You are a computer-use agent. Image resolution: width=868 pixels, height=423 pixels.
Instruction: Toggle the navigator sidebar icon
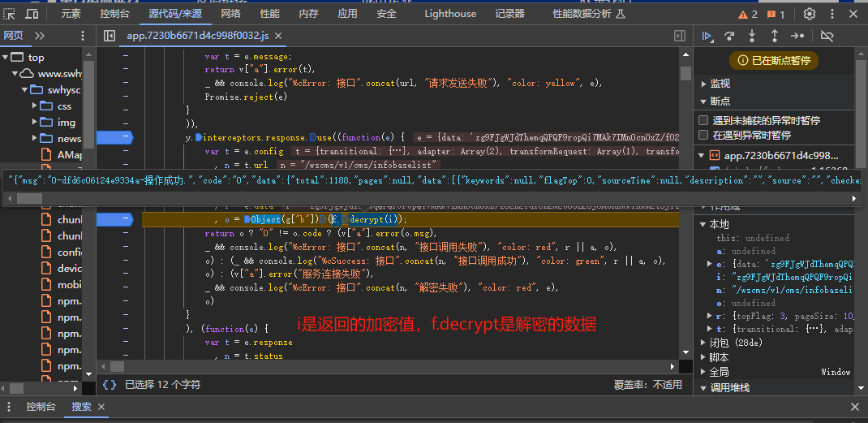(110, 36)
